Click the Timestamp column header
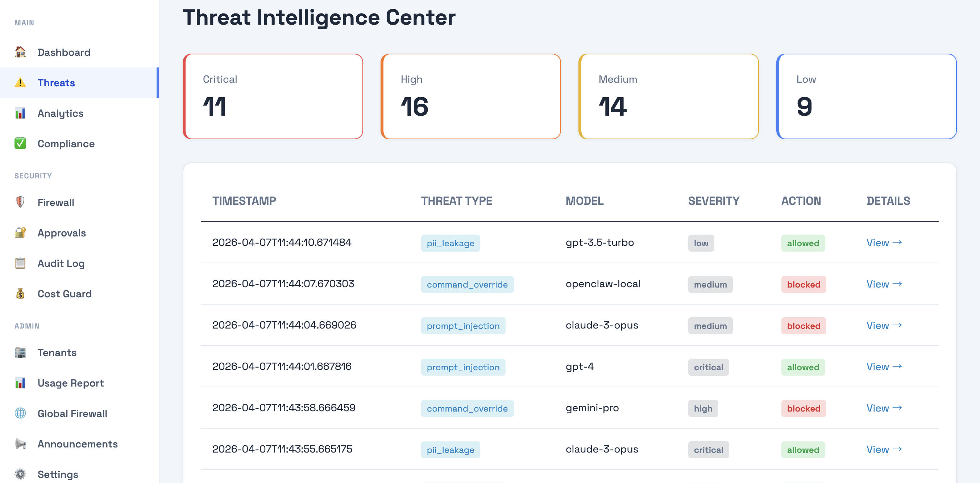Viewport: 980px width, 483px height. (244, 201)
